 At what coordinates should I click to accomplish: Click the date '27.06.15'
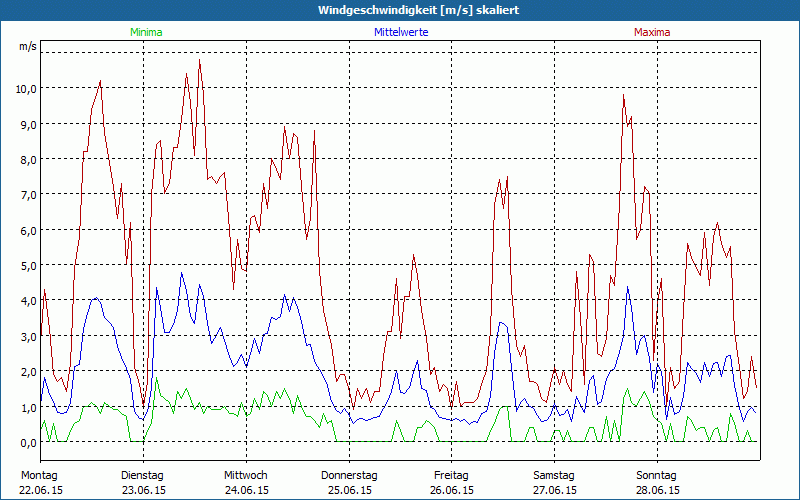[x=555, y=490]
